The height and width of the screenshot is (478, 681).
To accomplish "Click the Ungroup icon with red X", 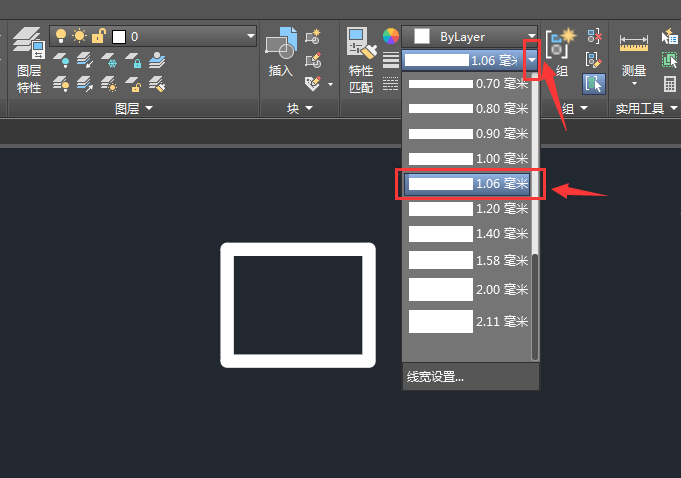I will pyautogui.click(x=594, y=36).
